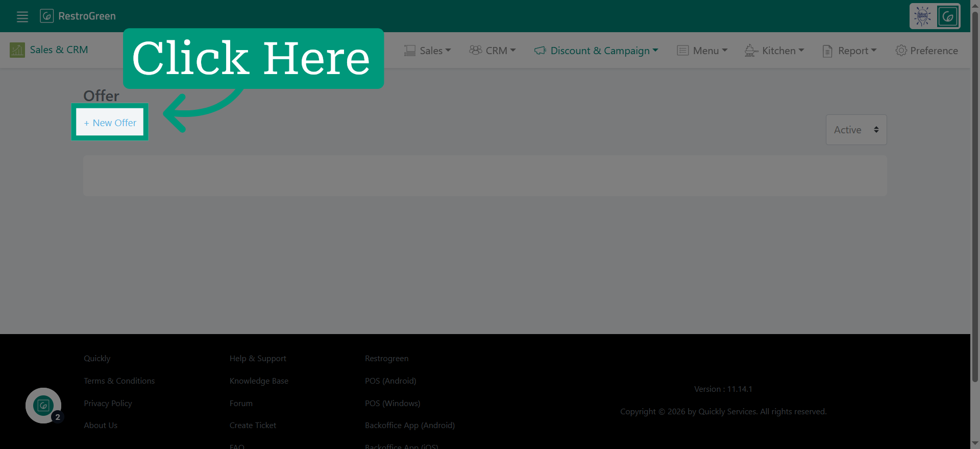980x449 pixels.
Task: Click the Report document icon
Action: point(827,51)
